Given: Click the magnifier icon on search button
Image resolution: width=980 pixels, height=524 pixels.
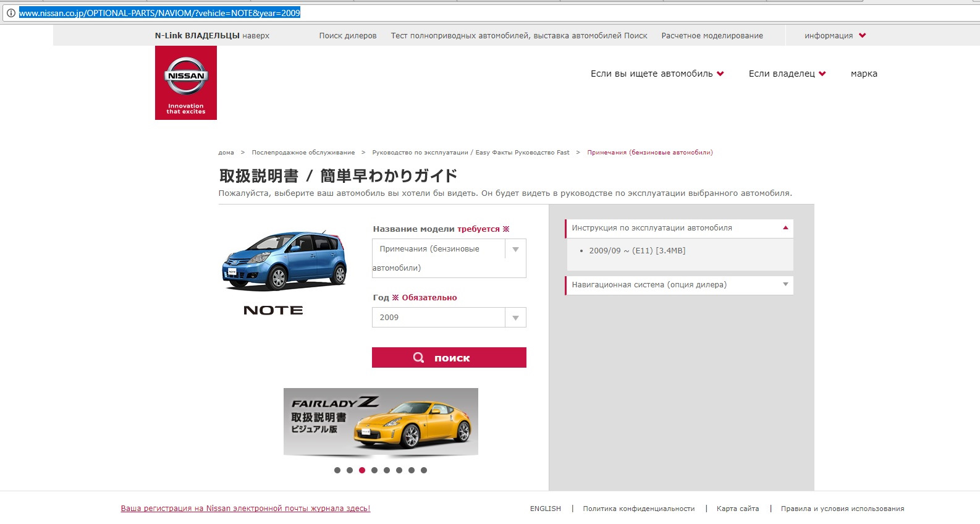Looking at the screenshot, I should click(x=419, y=358).
